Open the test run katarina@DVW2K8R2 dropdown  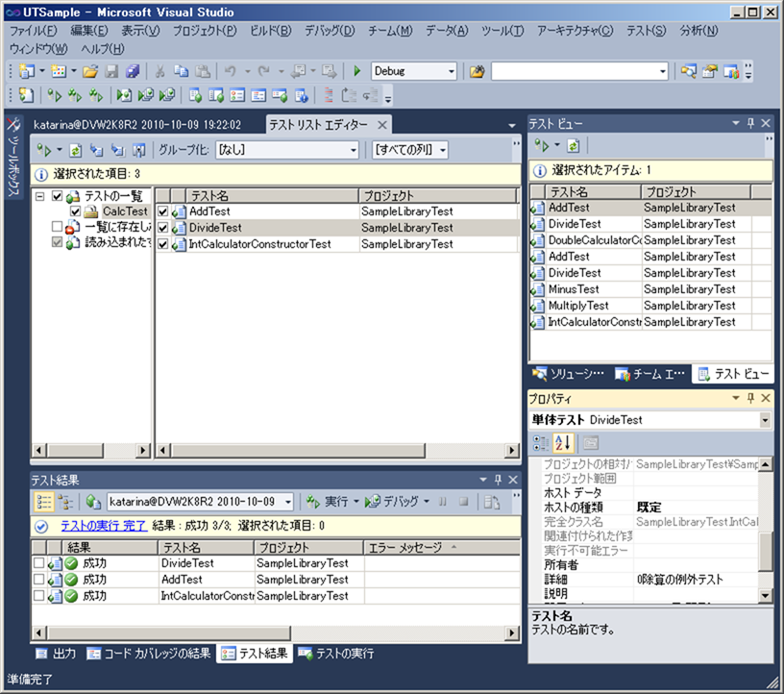tap(288, 502)
